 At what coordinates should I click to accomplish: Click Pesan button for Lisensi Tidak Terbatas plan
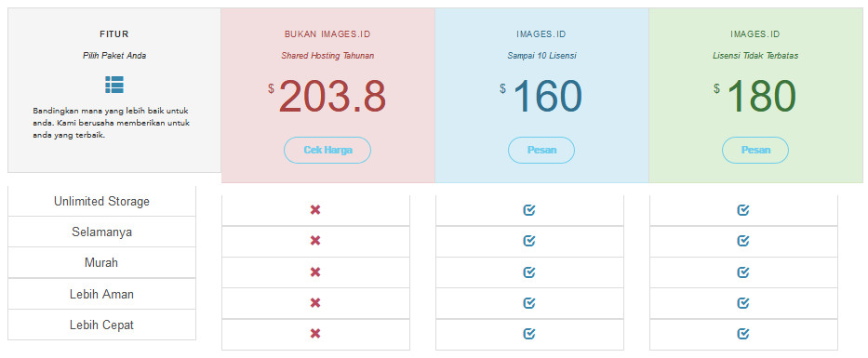(755, 150)
